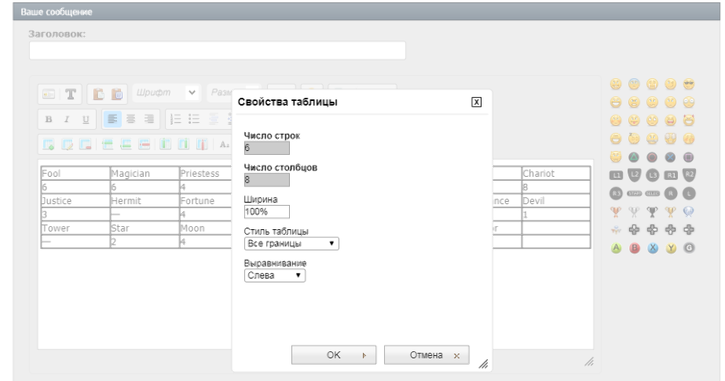Insert a numbered list
The height and width of the screenshot is (381, 725).
tap(176, 119)
